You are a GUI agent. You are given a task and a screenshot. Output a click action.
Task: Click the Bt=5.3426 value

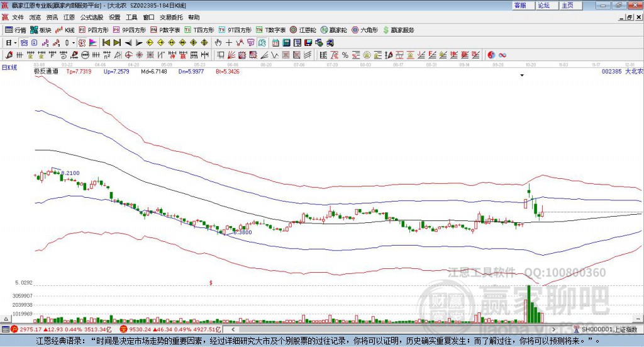(x=228, y=72)
